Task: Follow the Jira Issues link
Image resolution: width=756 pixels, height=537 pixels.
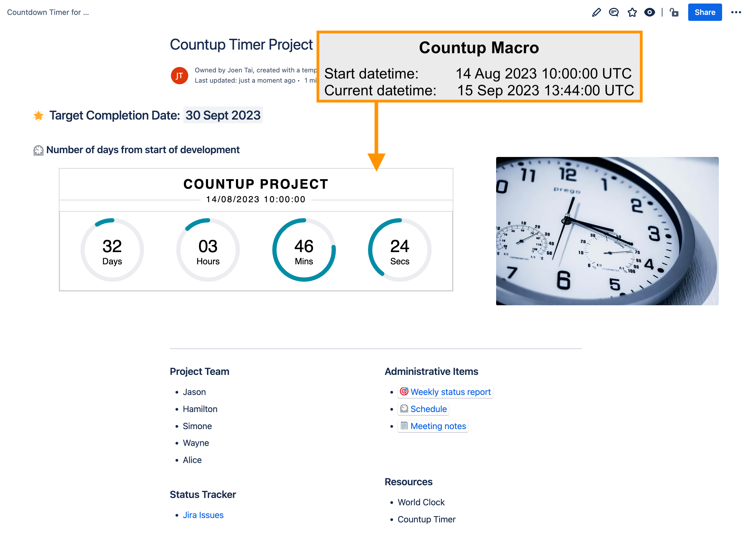Action: coord(203,515)
